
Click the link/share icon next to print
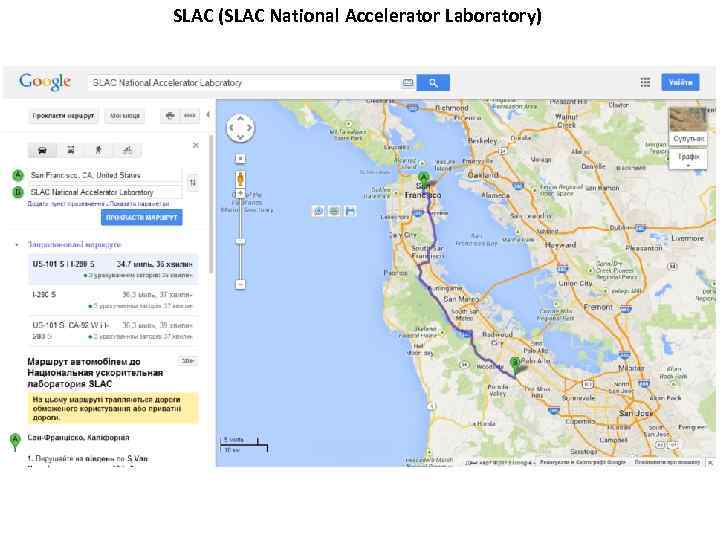[x=189, y=116]
